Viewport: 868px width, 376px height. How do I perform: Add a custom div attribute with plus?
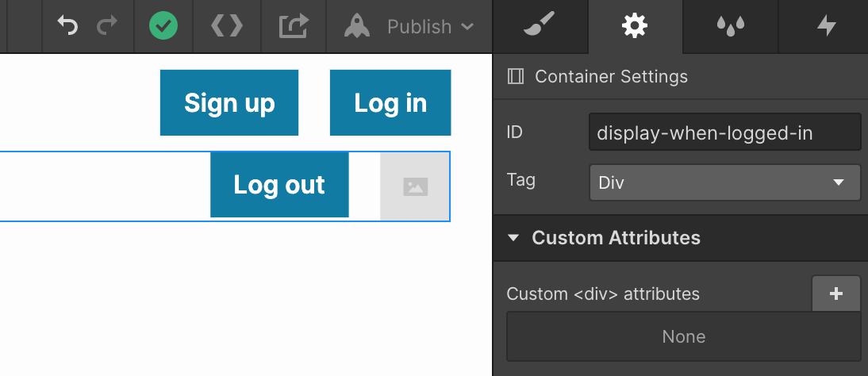(836, 294)
